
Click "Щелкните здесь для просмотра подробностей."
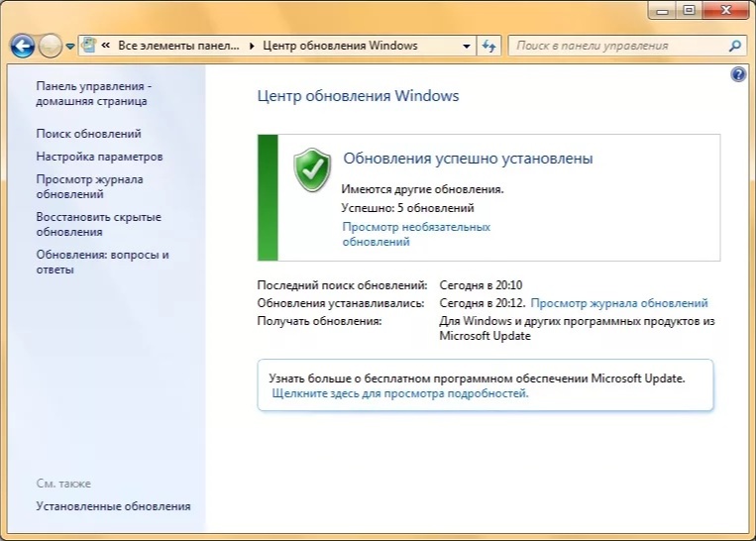click(x=400, y=393)
